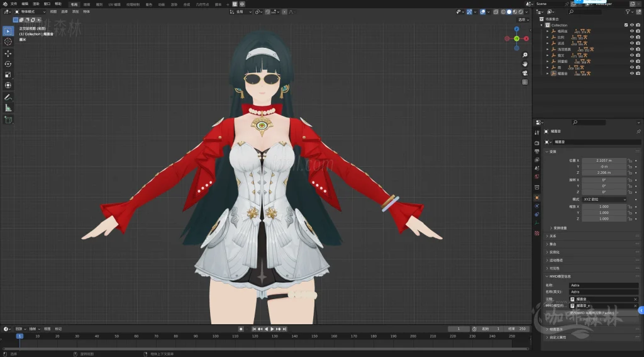Image resolution: width=644 pixels, height=357 pixels.
Task: Disable render for 浅羽悠真 camera icon
Action: [638, 49]
